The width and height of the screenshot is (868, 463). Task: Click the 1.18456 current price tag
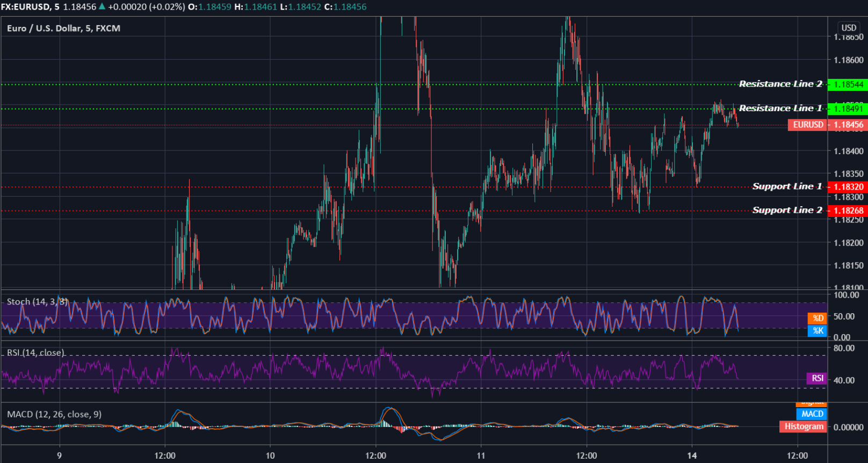pos(848,125)
